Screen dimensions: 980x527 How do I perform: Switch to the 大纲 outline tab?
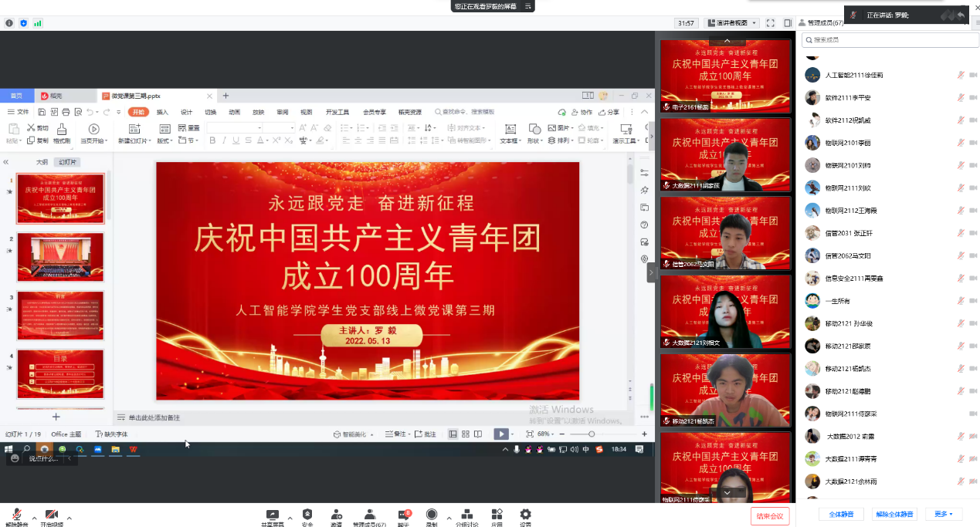[x=42, y=162]
